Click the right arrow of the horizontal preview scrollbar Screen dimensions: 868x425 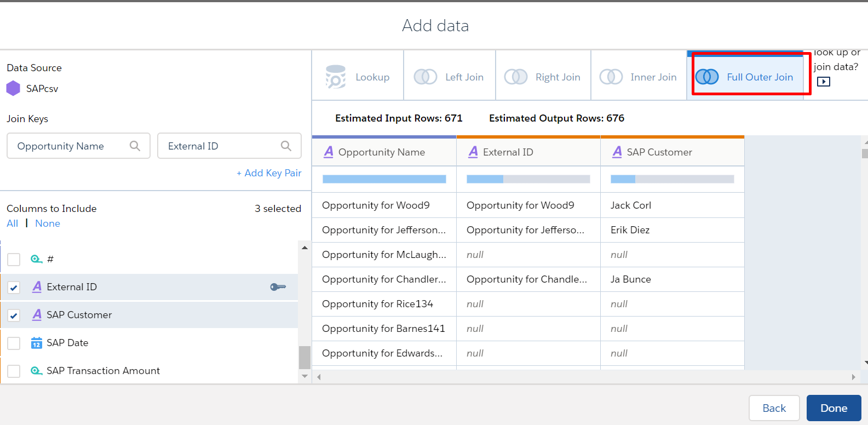pyautogui.click(x=853, y=377)
